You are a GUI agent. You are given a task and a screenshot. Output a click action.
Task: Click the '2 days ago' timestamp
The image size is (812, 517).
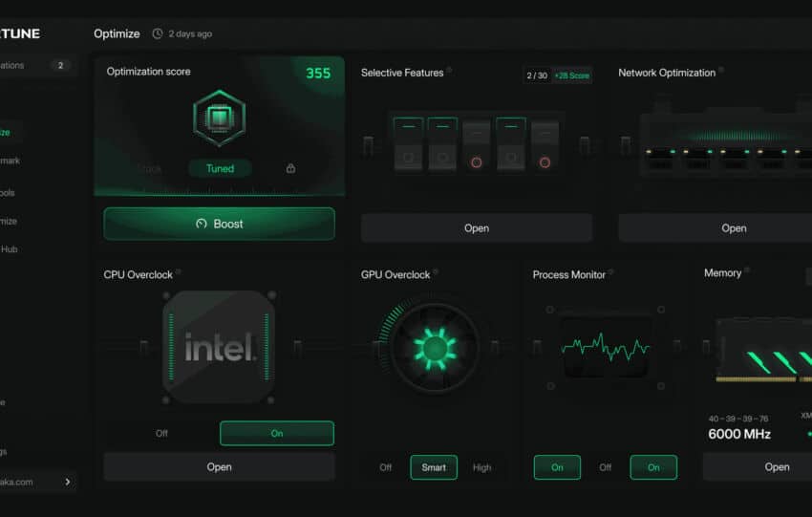click(x=190, y=33)
